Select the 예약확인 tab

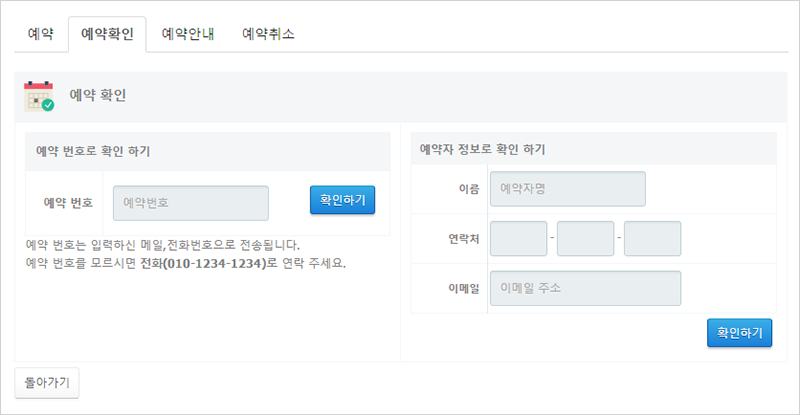(x=107, y=34)
